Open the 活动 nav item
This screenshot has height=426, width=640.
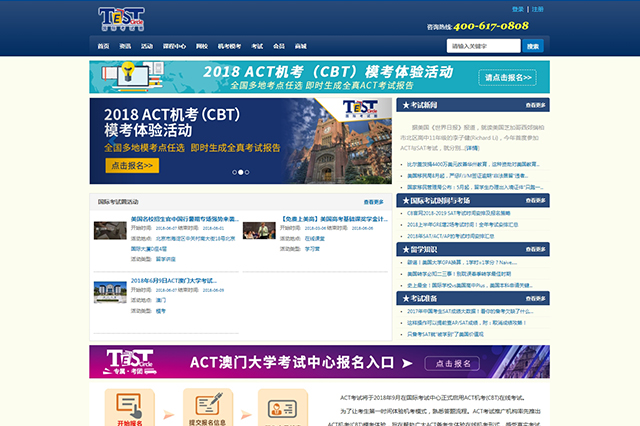pos(147,46)
